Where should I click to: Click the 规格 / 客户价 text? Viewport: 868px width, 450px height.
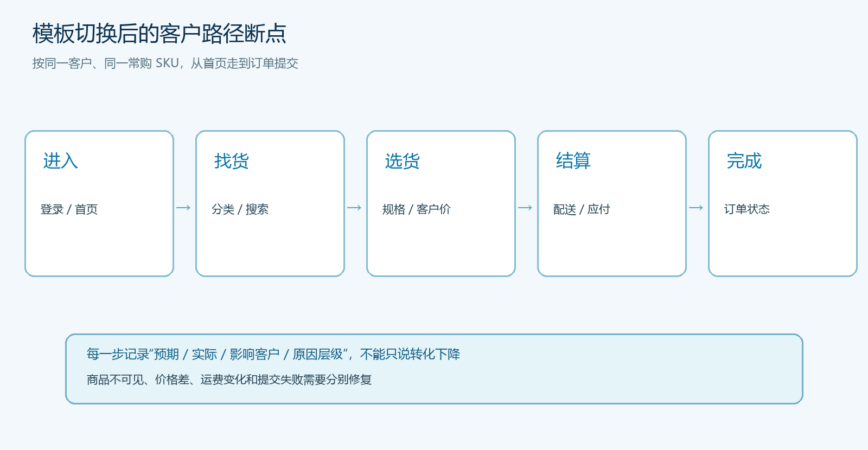point(416,209)
